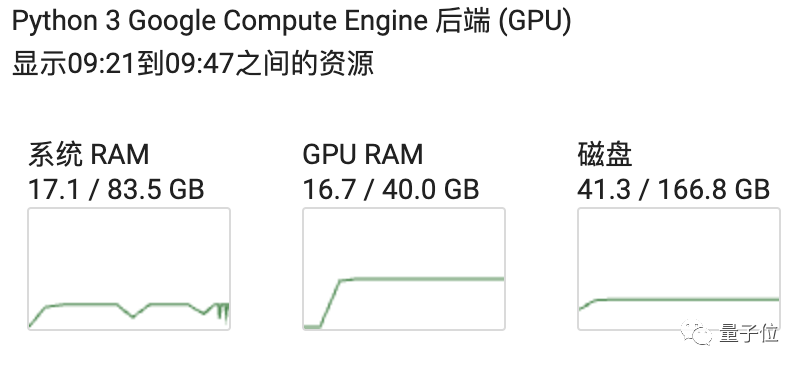Click the spikes at system RAM graph end
The image size is (804, 368).
222,312
